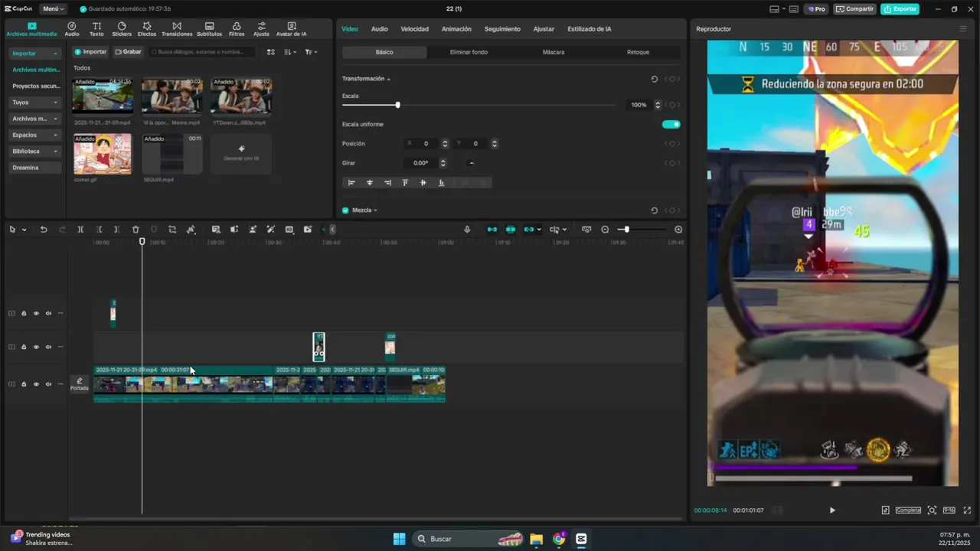Toggle the Escala uniforme switch
The image size is (980, 551).
click(x=671, y=124)
